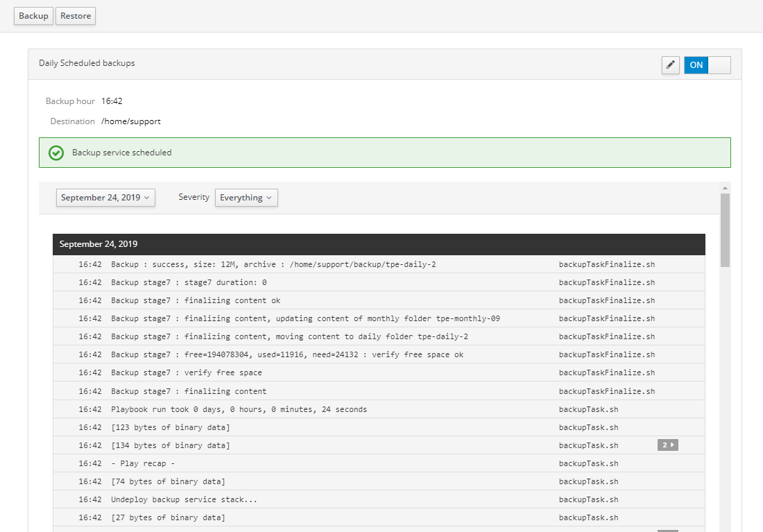Screen dimensions: 763x532
Task: Click the green checkmark status icon
Action: click(56, 153)
